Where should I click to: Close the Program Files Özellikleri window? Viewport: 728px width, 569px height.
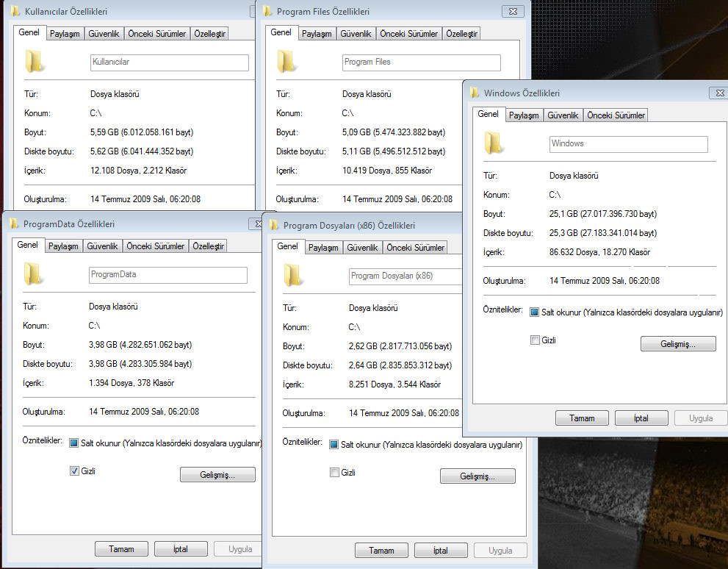[513, 11]
